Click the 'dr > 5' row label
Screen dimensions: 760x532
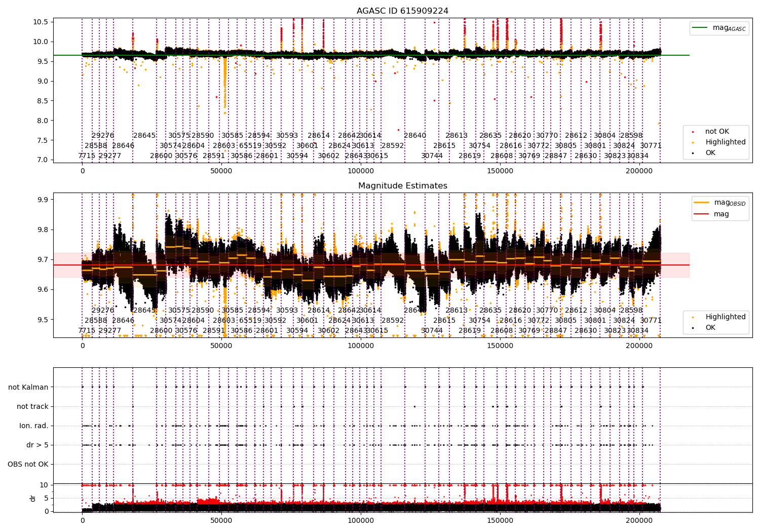37,445
